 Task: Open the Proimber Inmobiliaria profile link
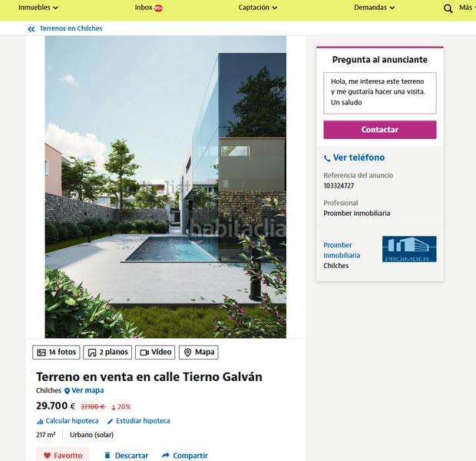[342, 250]
